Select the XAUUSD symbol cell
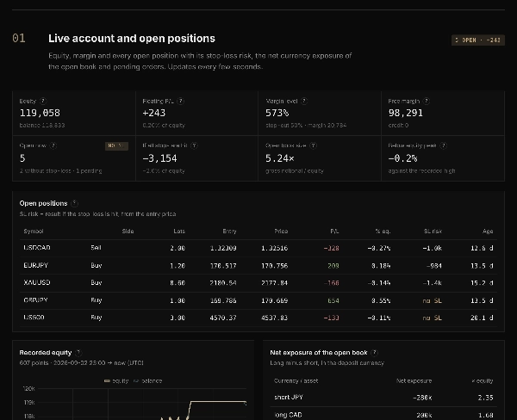This screenshot has height=420, width=517. coord(37,282)
